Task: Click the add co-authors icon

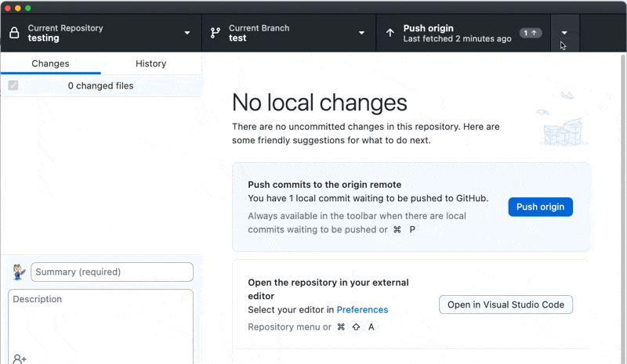Action: point(19,359)
